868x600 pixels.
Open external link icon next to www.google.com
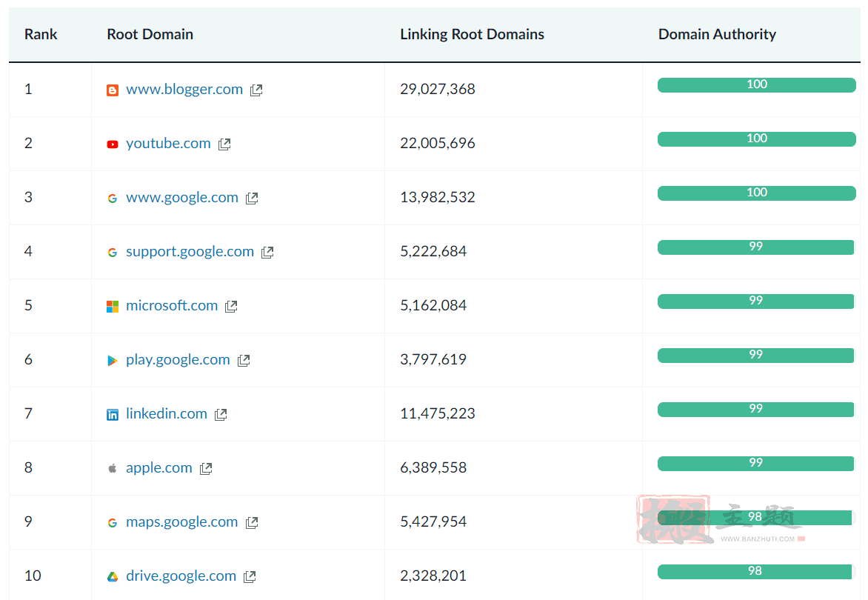click(x=252, y=199)
